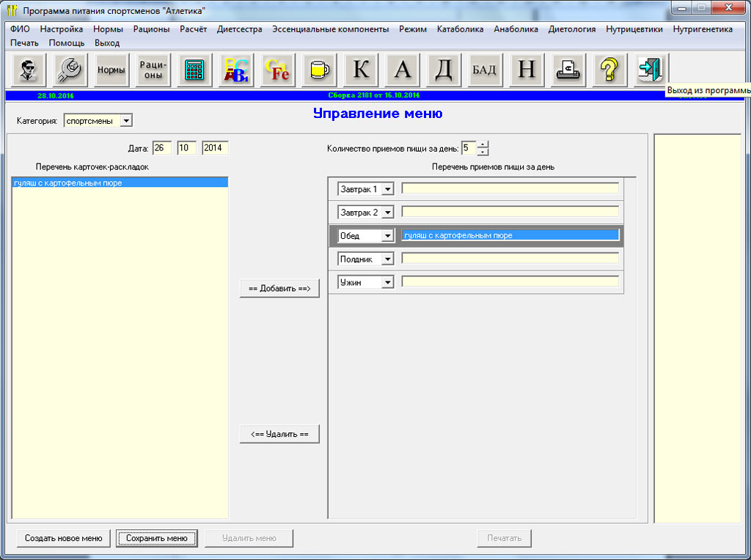Click the БАД toolbar button

tap(486, 70)
